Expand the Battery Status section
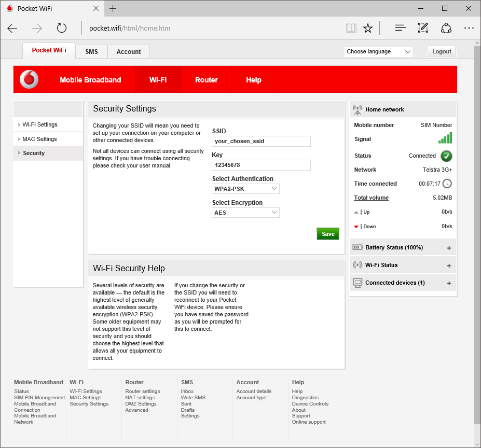 point(449,248)
